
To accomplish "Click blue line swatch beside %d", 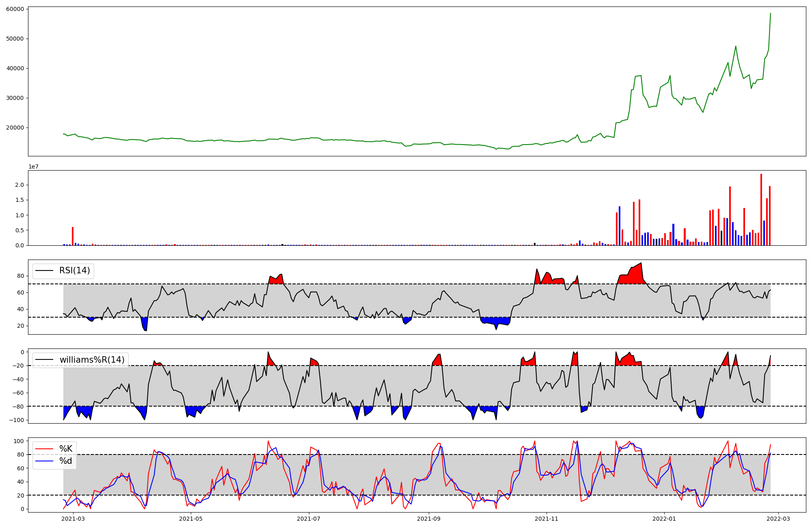I will pyautogui.click(x=44, y=461).
